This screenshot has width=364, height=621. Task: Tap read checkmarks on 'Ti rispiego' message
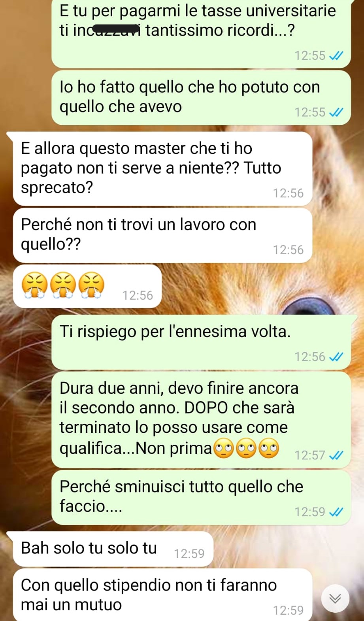tap(336, 357)
